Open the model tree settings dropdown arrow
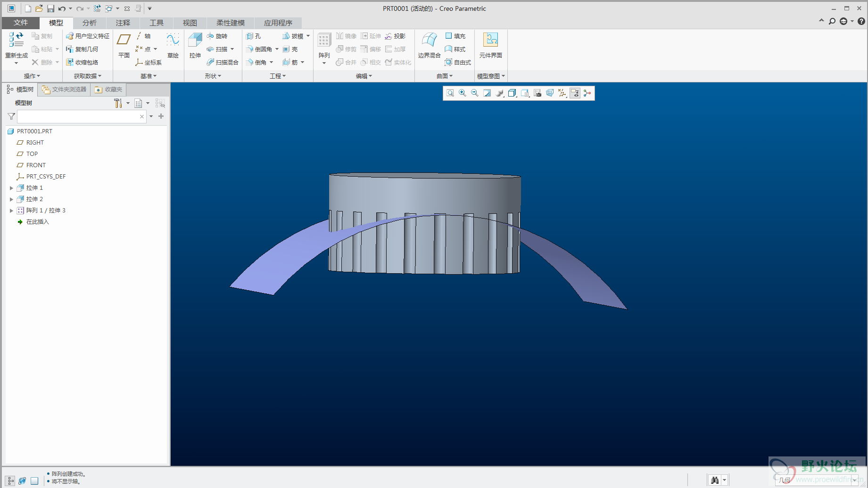 [x=128, y=103]
